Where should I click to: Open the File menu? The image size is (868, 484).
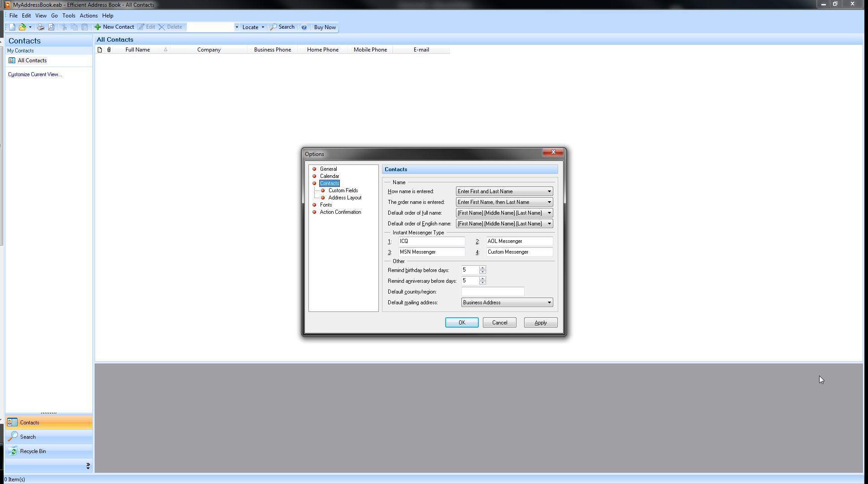(13, 15)
